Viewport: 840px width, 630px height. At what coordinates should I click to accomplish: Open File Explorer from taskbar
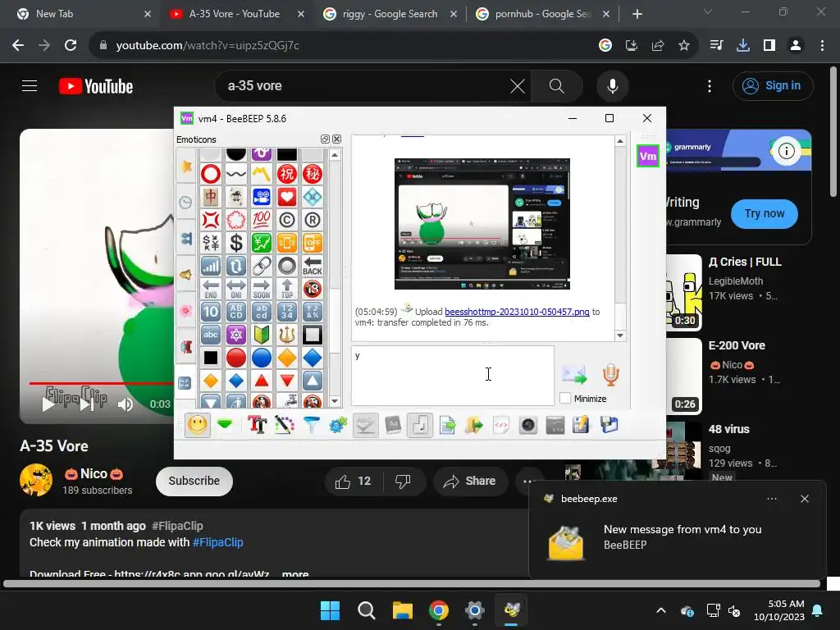coord(402,610)
